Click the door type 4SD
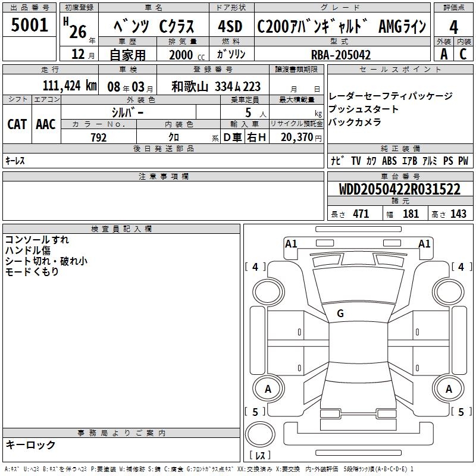Image resolution: width=476 pixels, height=476 pixels. 230,26
